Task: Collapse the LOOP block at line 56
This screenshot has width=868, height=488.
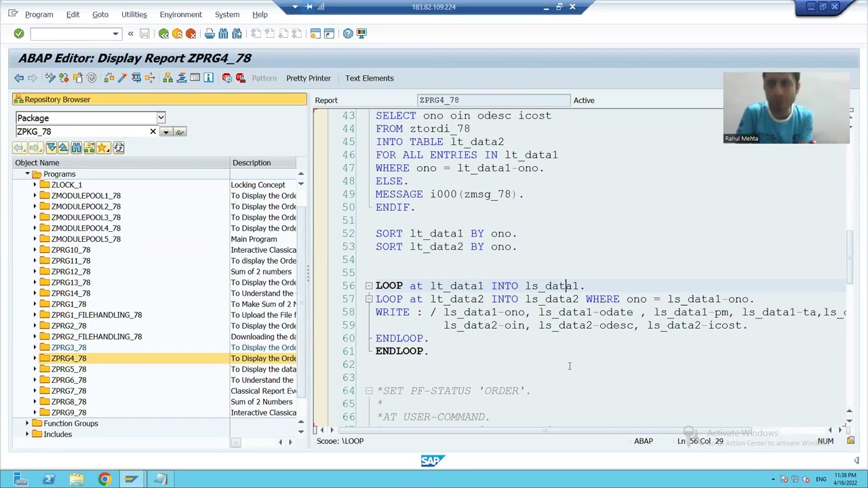Action: (x=368, y=286)
